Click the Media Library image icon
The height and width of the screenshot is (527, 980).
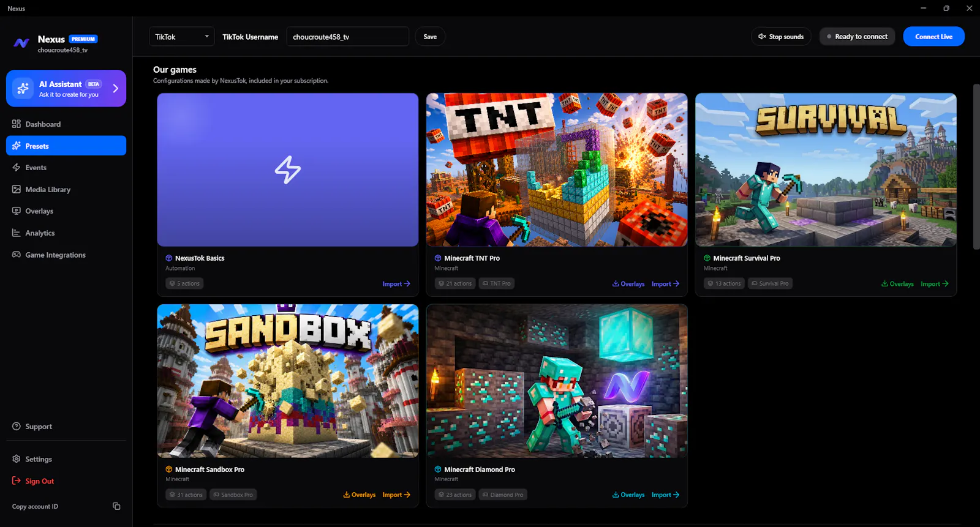(17, 189)
